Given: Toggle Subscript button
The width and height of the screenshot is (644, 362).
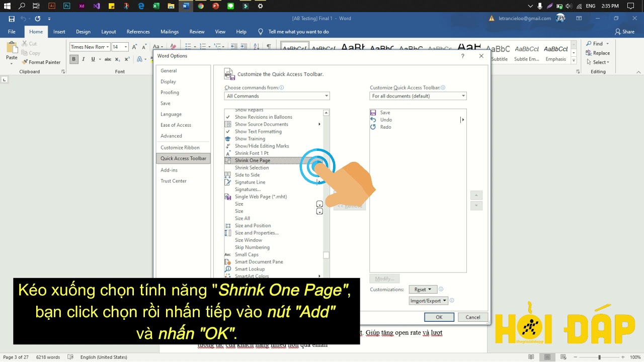Looking at the screenshot, I should [x=117, y=59].
